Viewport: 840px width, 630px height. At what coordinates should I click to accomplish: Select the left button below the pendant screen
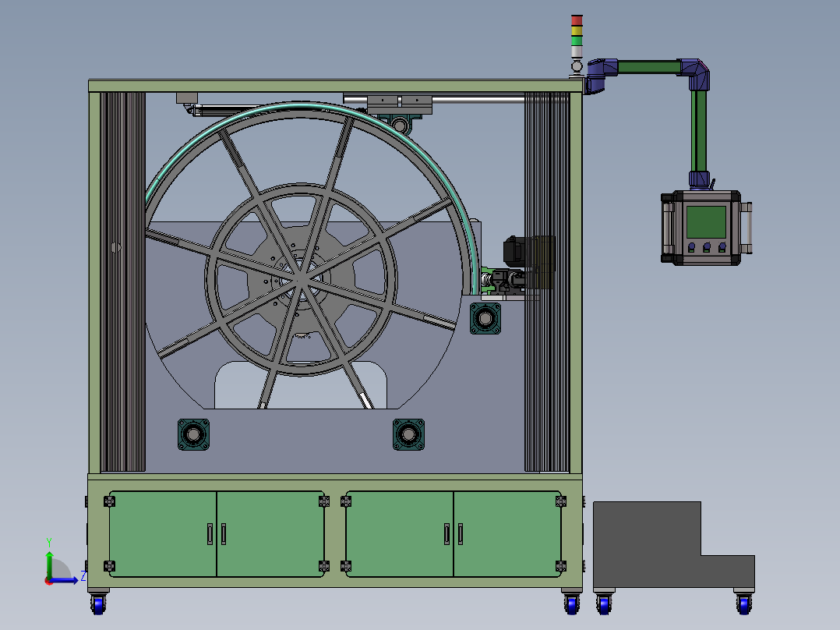click(x=692, y=247)
